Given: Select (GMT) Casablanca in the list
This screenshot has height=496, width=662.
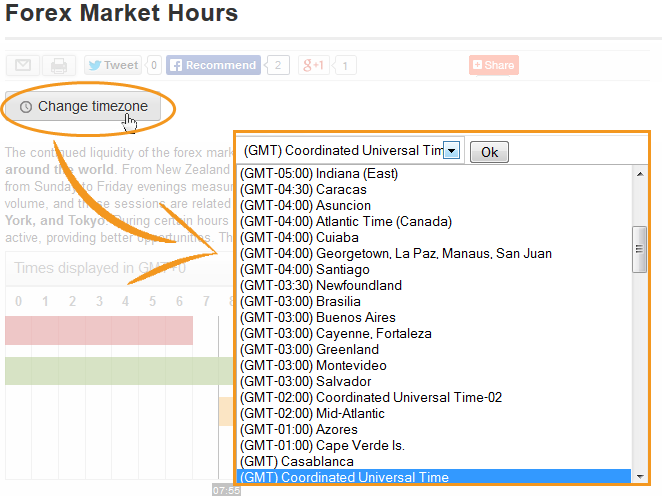Looking at the screenshot, I should (x=297, y=461).
